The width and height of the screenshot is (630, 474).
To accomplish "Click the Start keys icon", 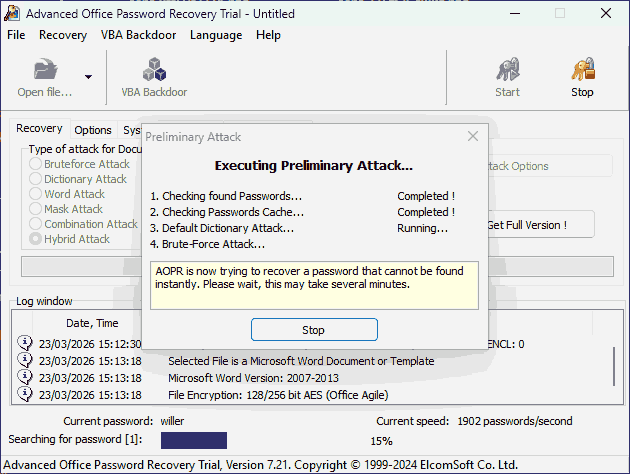I will (x=507, y=71).
